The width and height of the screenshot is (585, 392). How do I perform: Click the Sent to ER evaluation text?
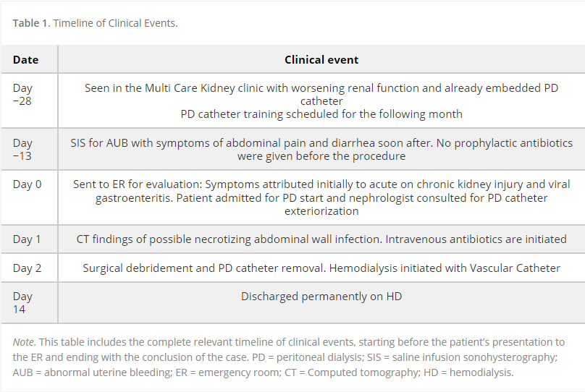point(321,197)
